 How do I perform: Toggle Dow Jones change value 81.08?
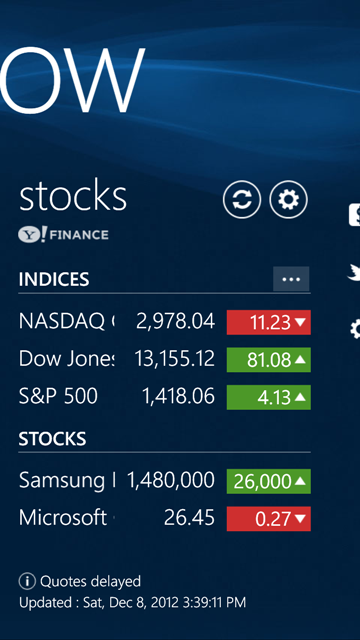[x=269, y=360]
